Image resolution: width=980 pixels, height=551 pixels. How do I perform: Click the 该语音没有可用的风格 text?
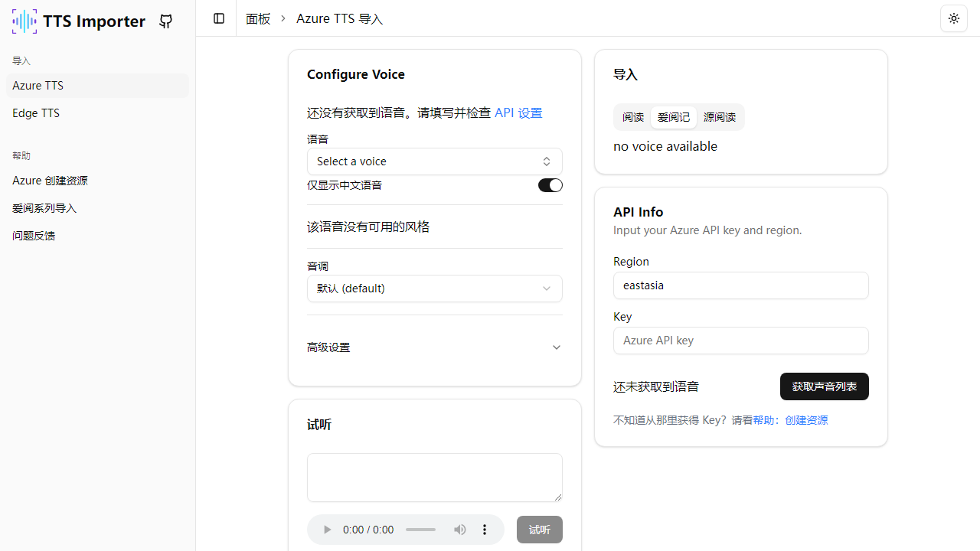pyautogui.click(x=368, y=227)
